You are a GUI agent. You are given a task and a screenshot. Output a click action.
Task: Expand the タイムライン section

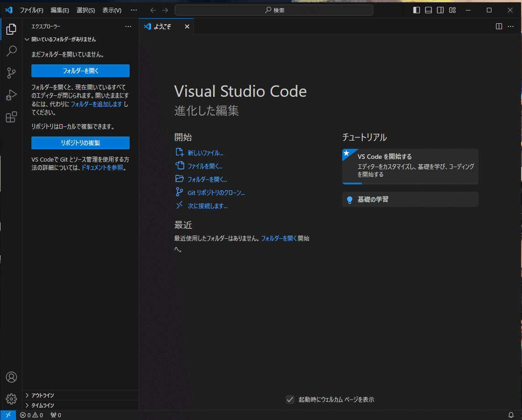(x=80, y=405)
